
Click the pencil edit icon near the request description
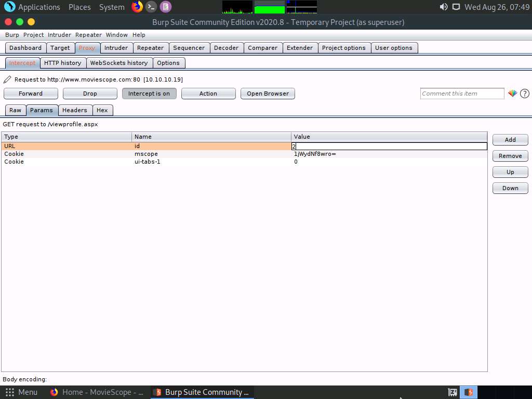(x=7, y=79)
